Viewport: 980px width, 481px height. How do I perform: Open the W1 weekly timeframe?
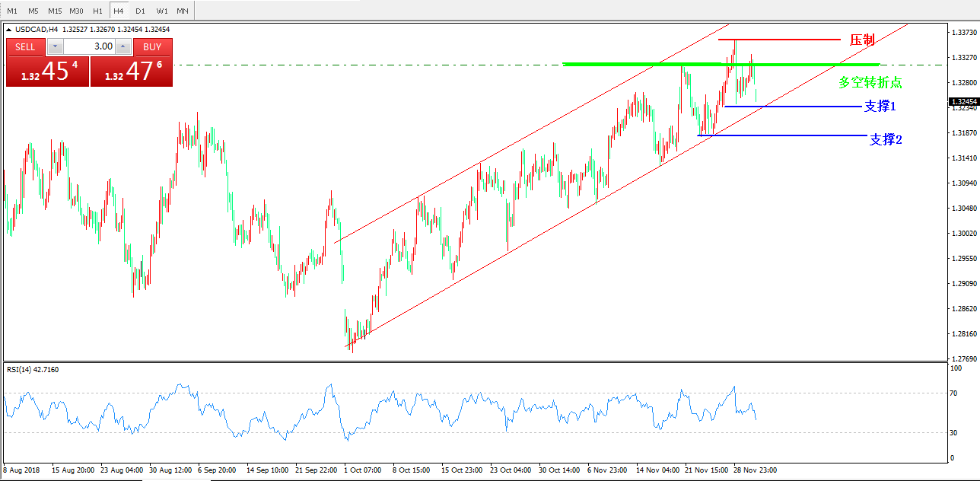pyautogui.click(x=162, y=11)
